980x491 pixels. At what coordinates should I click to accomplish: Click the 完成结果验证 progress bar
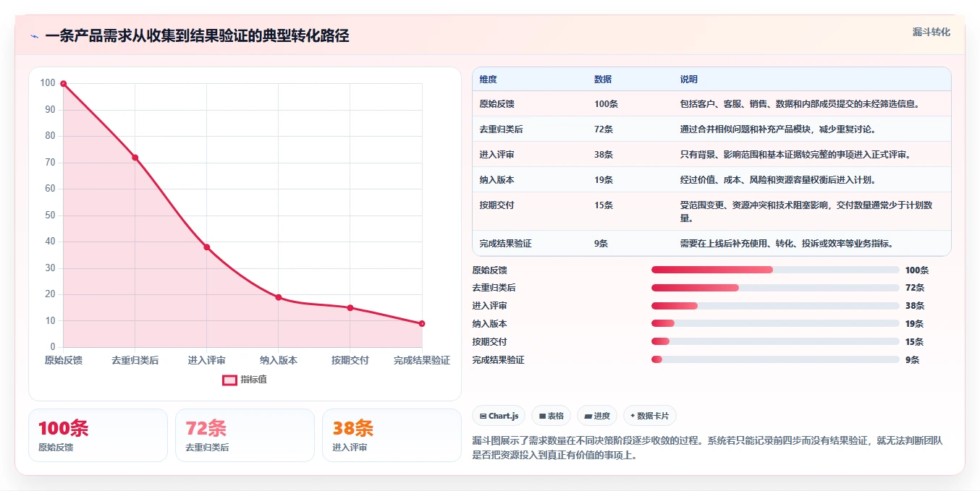click(775, 359)
